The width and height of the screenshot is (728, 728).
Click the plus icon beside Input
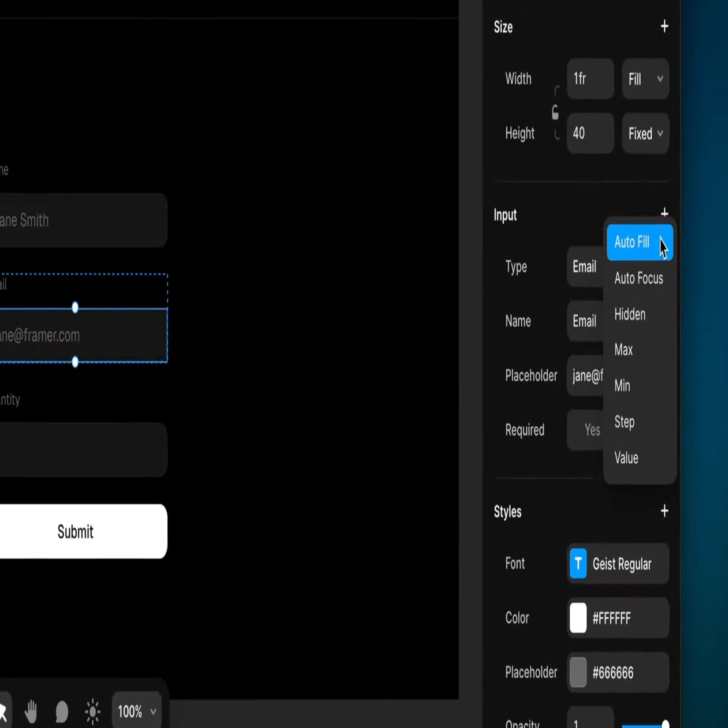(664, 213)
